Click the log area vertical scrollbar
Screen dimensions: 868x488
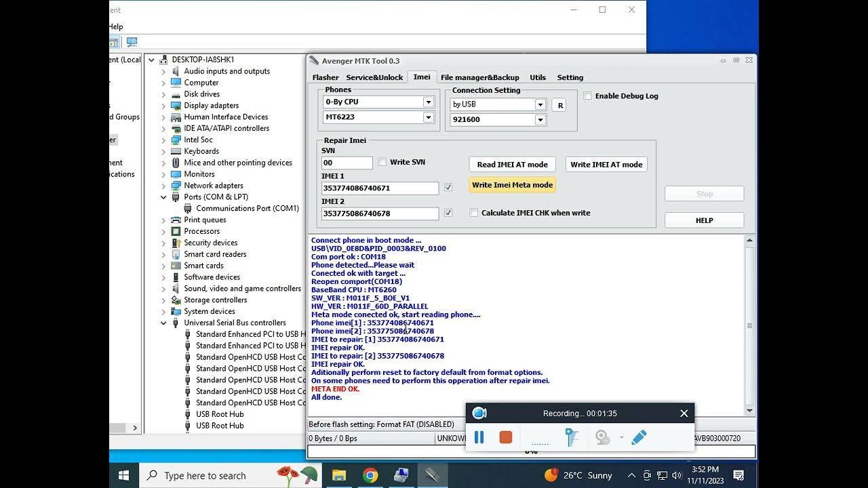point(749,325)
